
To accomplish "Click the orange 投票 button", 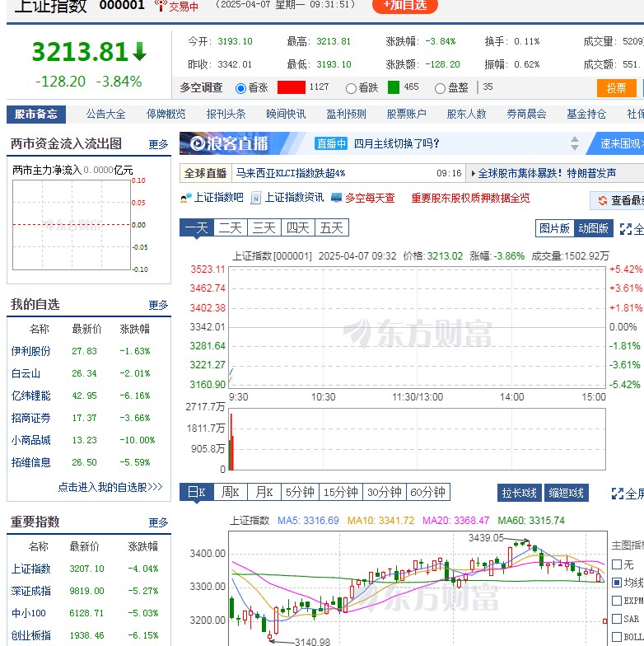I will click(x=616, y=88).
